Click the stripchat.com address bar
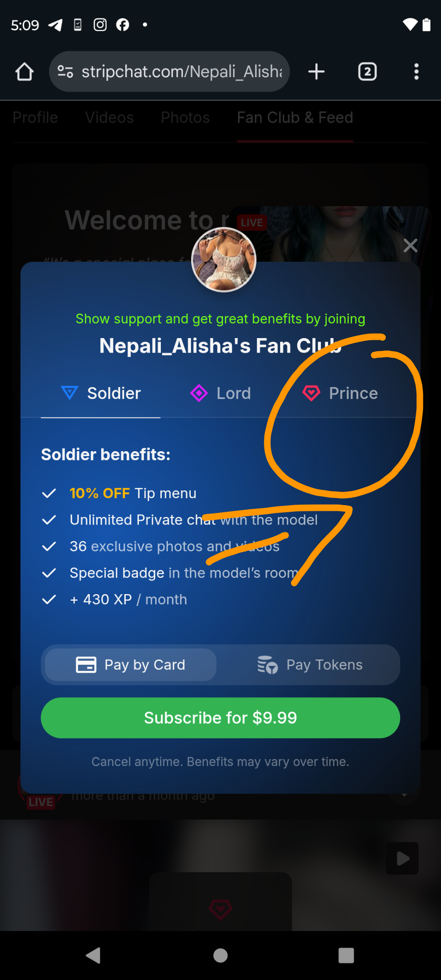This screenshot has height=980, width=441. [x=181, y=71]
